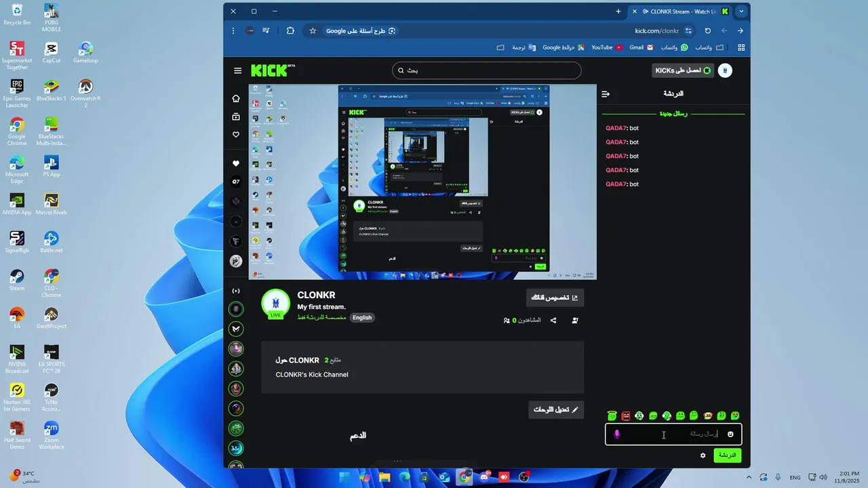Focus the Kick search field

coord(486,70)
